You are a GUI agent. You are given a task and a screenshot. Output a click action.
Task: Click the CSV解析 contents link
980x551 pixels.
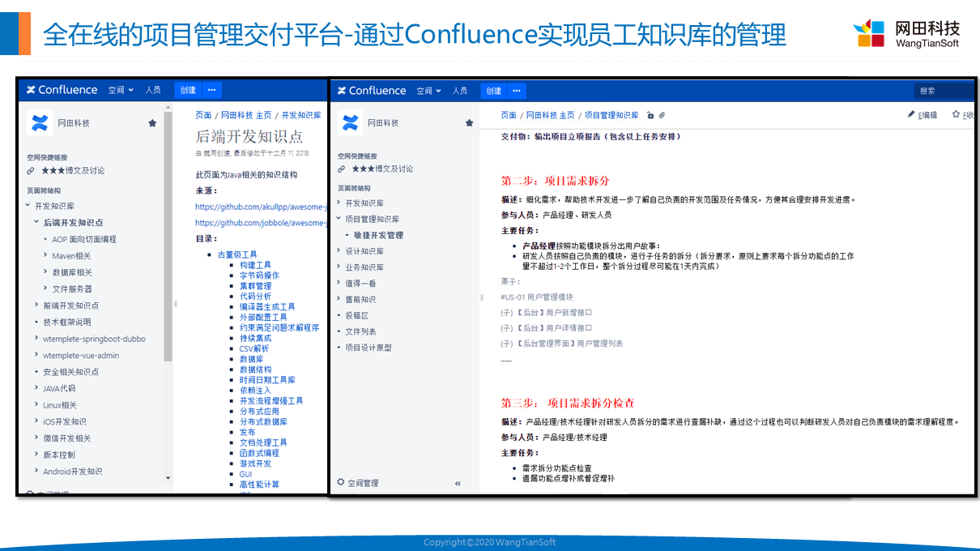tap(254, 348)
